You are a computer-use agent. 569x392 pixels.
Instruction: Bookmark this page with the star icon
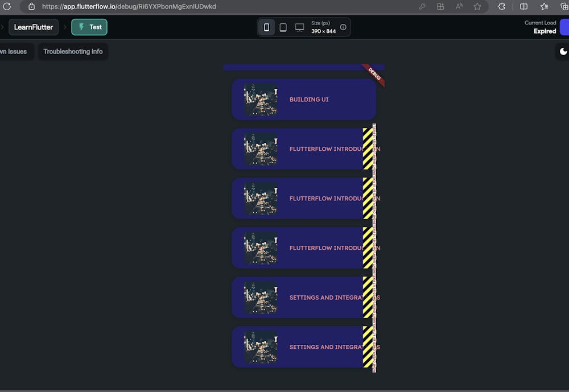pos(477,6)
